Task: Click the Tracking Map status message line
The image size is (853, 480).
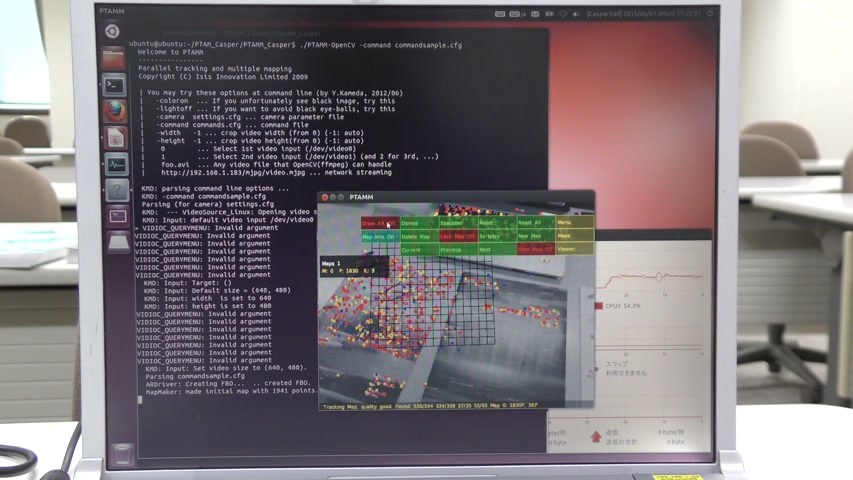Action: point(430,406)
